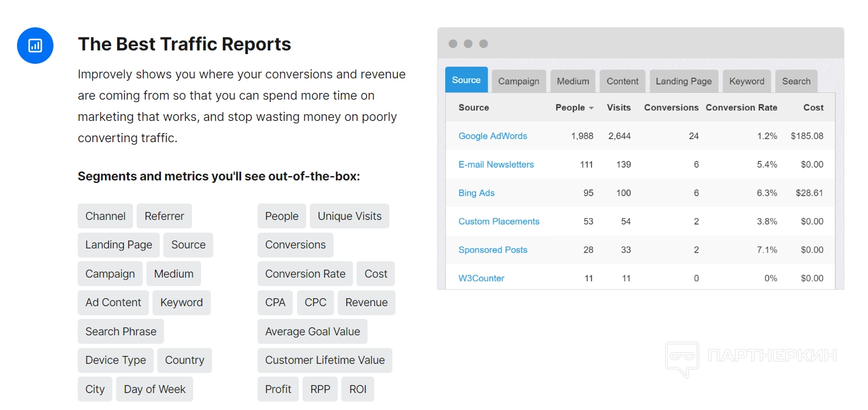Open the W3Counter source link
The image size is (868, 410).
tap(481, 278)
